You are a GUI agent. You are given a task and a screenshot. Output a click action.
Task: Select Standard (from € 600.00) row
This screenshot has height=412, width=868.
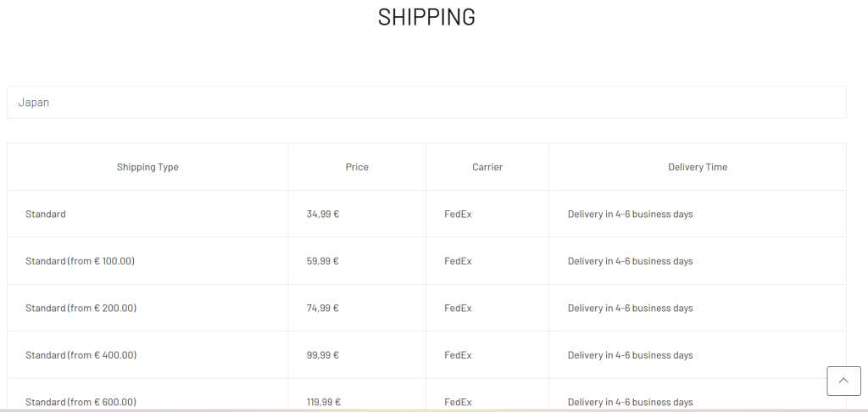pyautogui.click(x=426, y=395)
